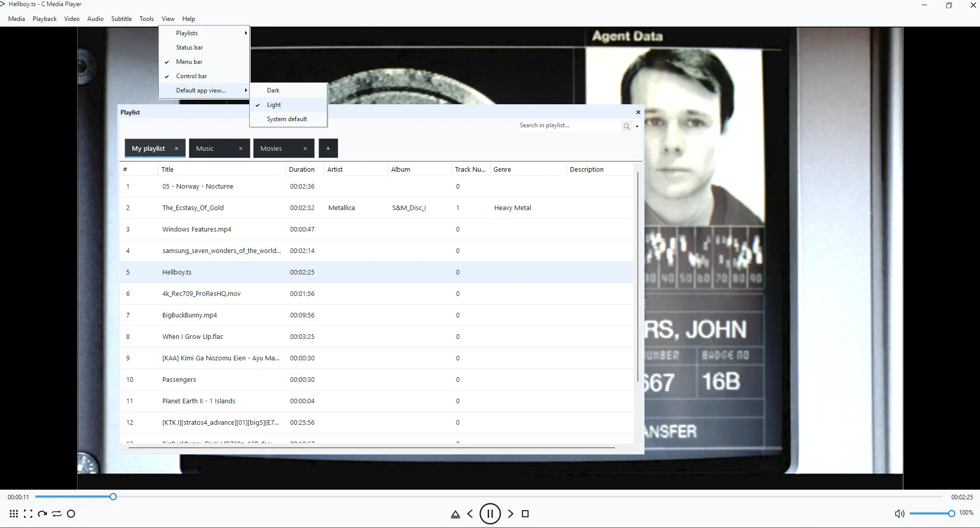The width and height of the screenshot is (980, 528).
Task: Uncheck the Menu bar option
Action: pos(204,62)
